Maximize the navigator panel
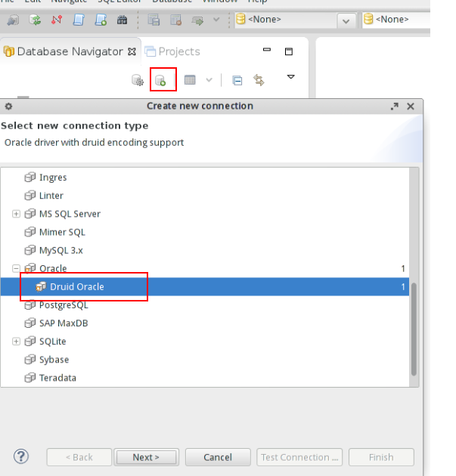The height and width of the screenshot is (476, 456). (x=289, y=51)
